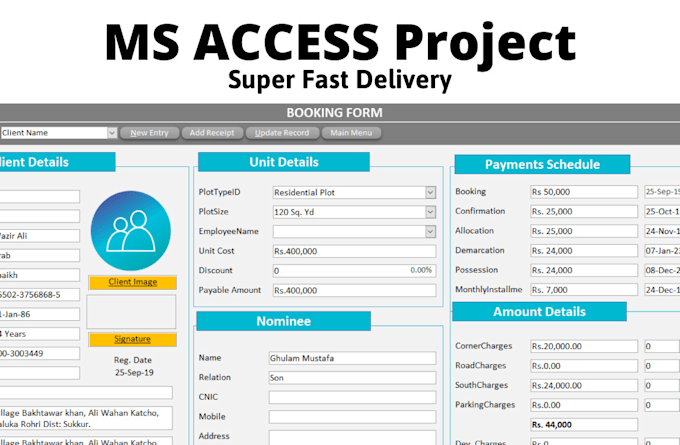Click the Possession date field 08-Dec
Image resolution: width=680 pixels, height=445 pixels.
coord(662,270)
